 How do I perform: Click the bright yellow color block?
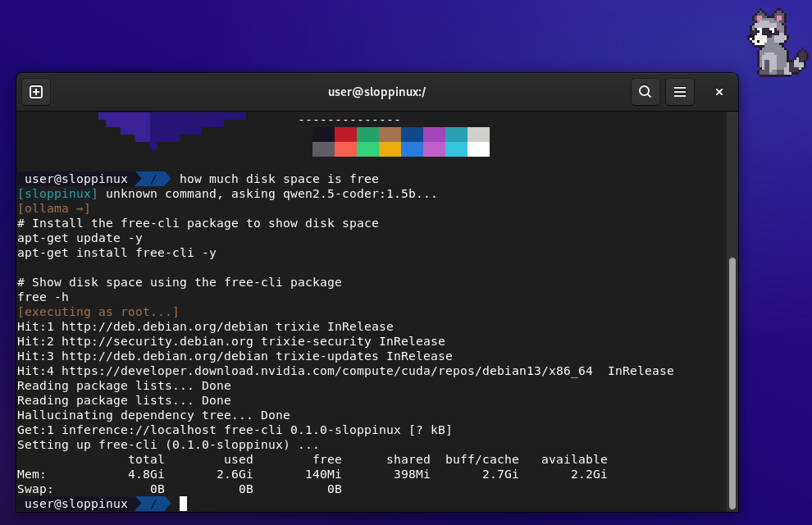[390, 149]
